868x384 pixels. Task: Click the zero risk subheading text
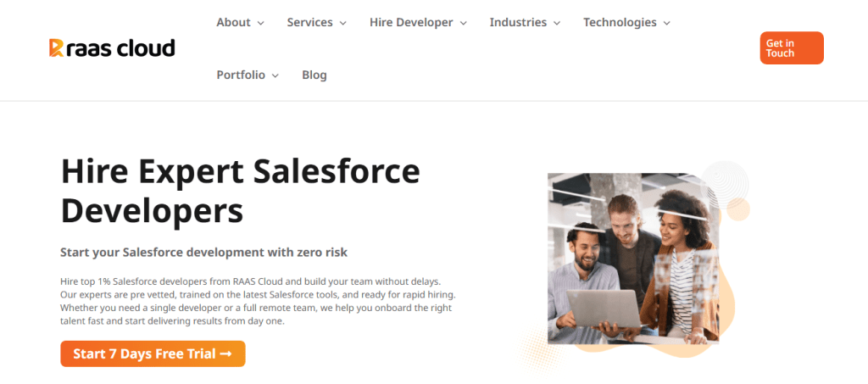pos(203,253)
